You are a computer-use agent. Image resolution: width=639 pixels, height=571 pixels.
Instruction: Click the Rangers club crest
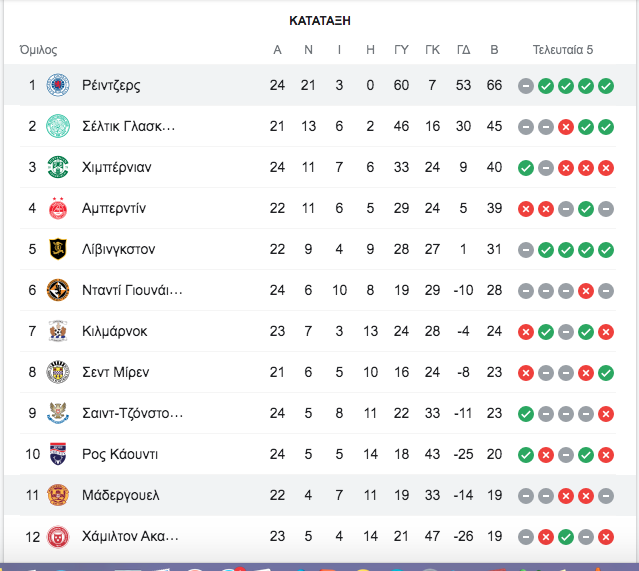click(x=58, y=85)
